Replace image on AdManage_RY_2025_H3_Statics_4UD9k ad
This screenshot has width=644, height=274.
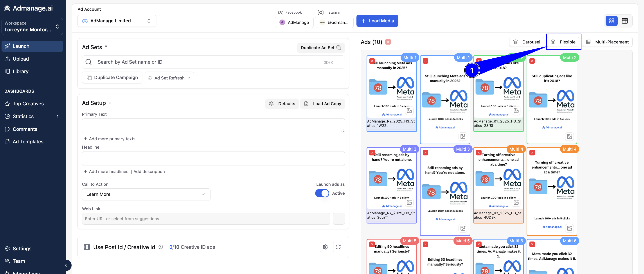click(x=516, y=202)
